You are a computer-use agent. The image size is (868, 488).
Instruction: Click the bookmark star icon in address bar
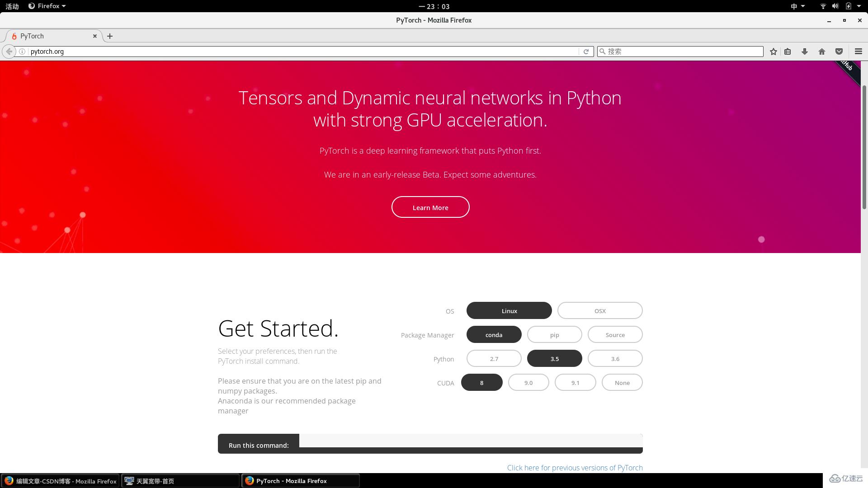[773, 51]
